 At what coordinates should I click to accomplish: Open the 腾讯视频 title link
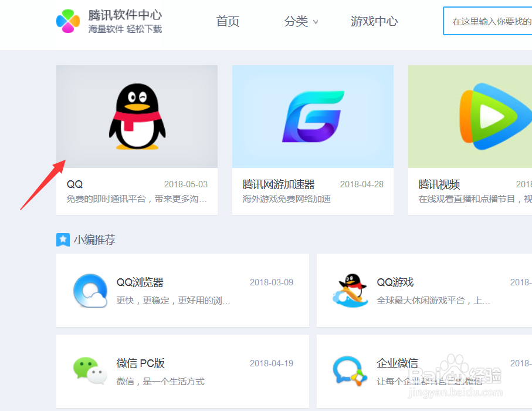point(439,184)
